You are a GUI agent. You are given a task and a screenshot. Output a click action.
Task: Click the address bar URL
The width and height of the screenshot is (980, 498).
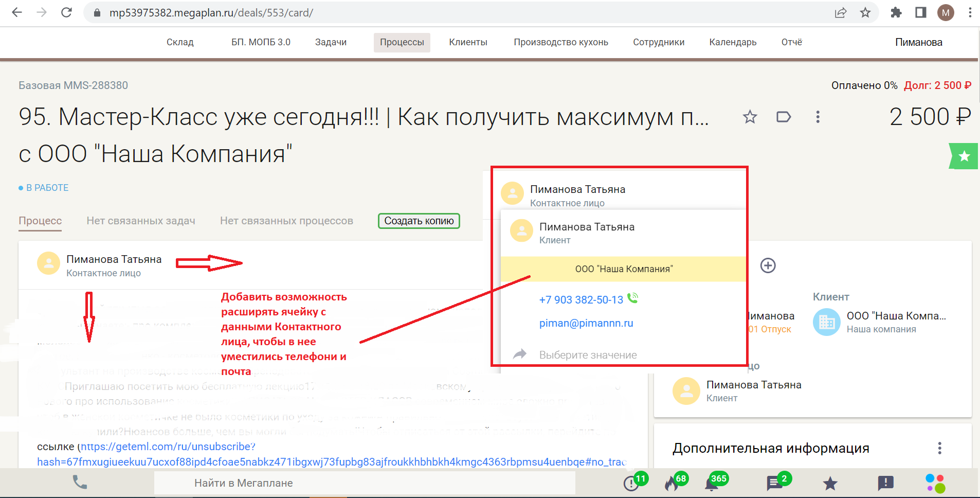tap(211, 13)
